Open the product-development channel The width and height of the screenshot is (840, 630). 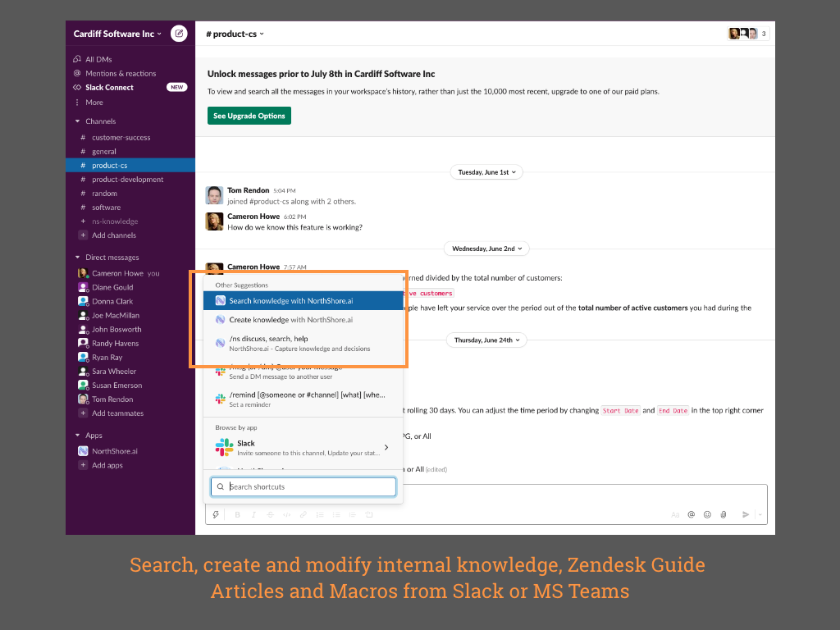coord(127,180)
